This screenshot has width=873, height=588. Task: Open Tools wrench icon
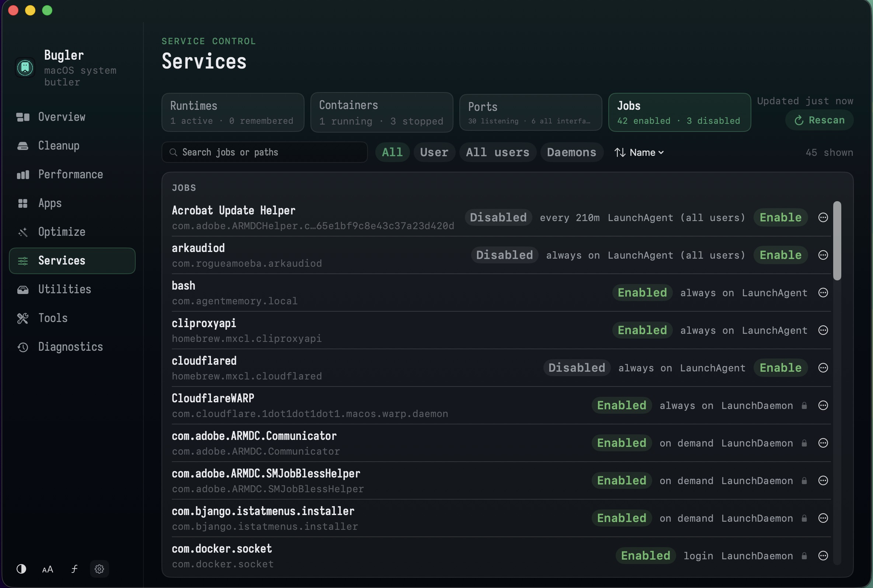(x=23, y=318)
